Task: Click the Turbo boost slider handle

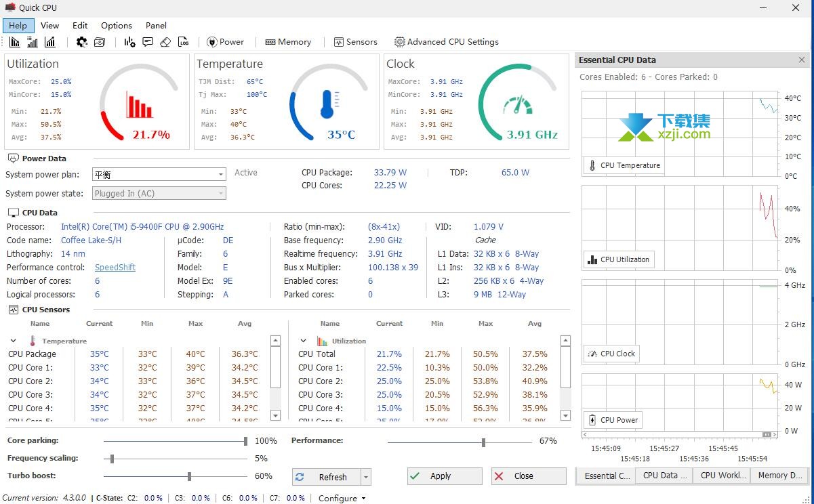Action: click(x=189, y=476)
